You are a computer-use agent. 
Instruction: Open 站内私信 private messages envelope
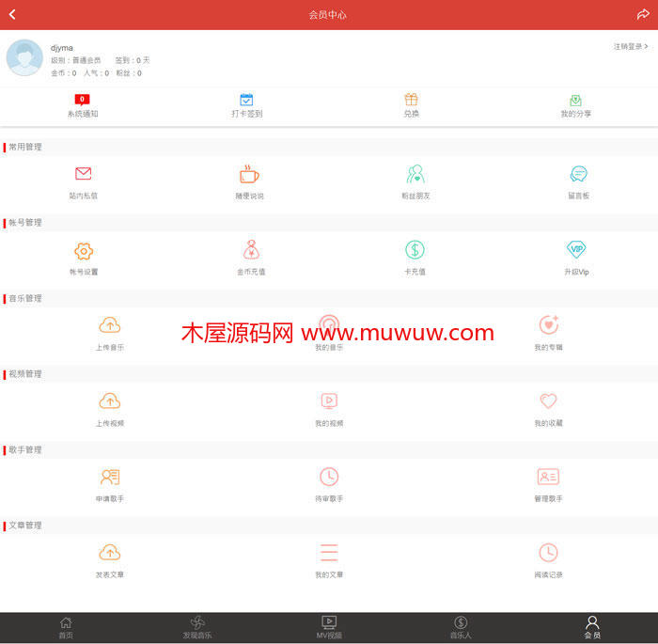tap(83, 174)
